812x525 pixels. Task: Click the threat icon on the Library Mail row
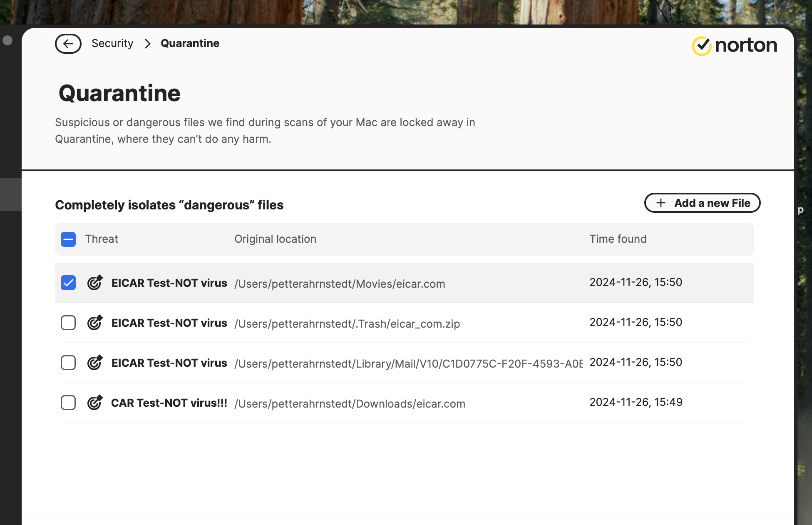tap(94, 363)
